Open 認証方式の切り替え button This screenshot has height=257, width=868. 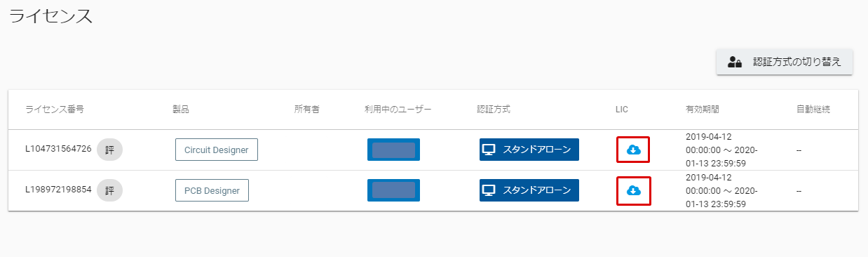784,62
